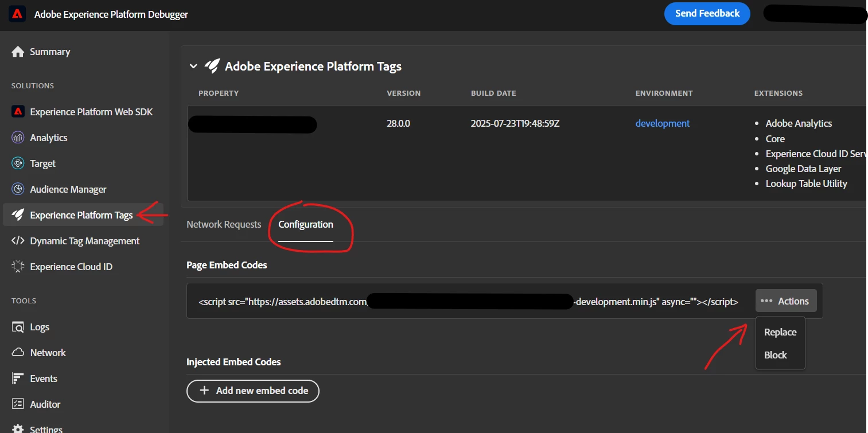The image size is (868, 433).
Task: Click the Injected Embed Codes heading
Action: pyautogui.click(x=233, y=362)
